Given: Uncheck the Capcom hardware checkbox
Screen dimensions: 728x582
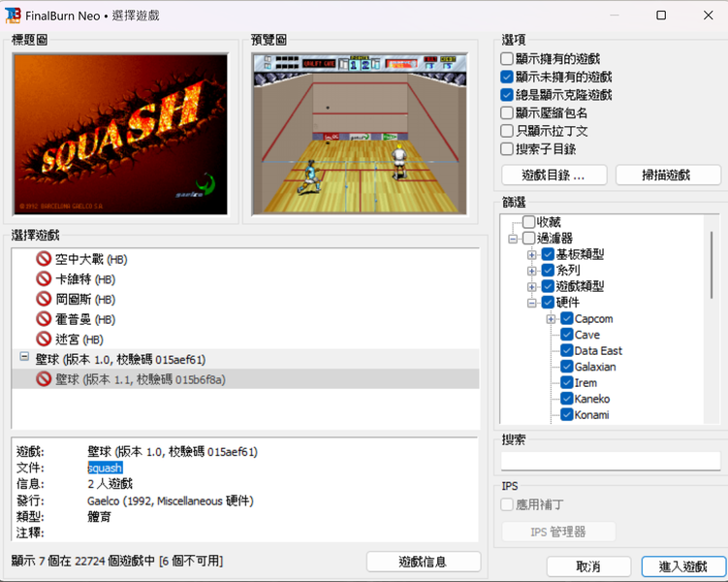Looking at the screenshot, I should point(567,318).
